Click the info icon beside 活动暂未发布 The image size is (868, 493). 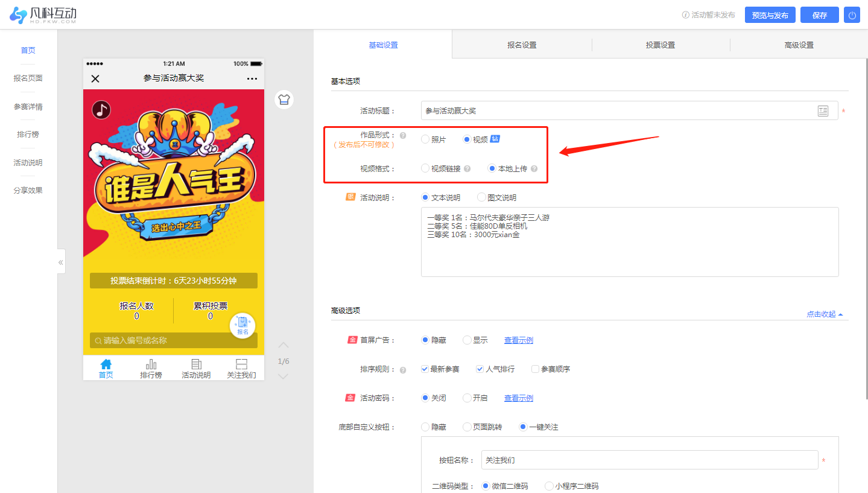(x=685, y=15)
